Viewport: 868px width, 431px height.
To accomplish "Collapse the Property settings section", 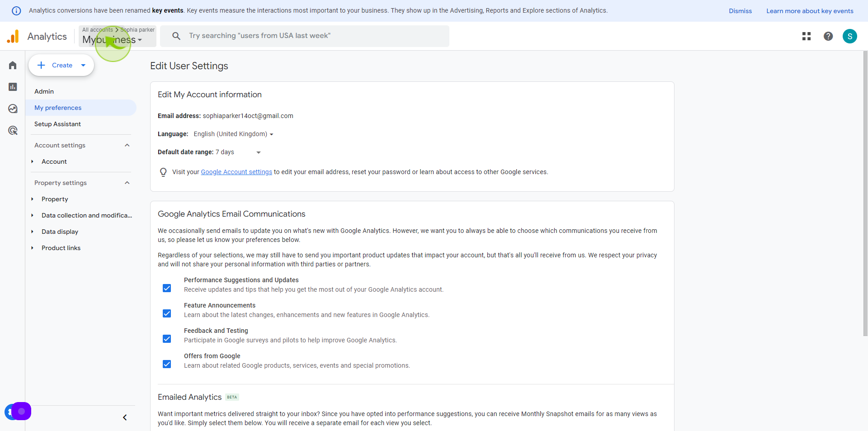I will (x=127, y=183).
